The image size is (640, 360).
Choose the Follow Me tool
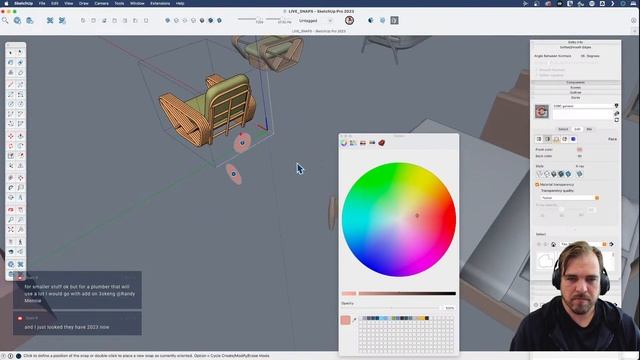coord(20,146)
